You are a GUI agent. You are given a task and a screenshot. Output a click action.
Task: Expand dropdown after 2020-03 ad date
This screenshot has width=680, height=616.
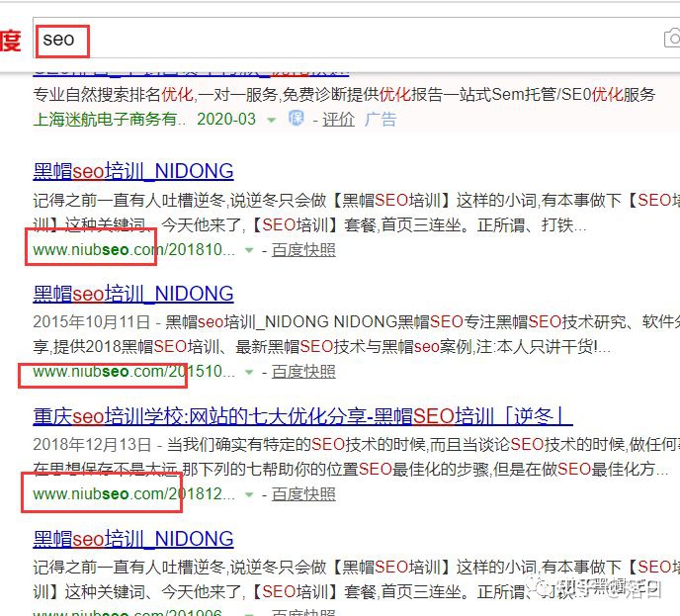point(272,120)
